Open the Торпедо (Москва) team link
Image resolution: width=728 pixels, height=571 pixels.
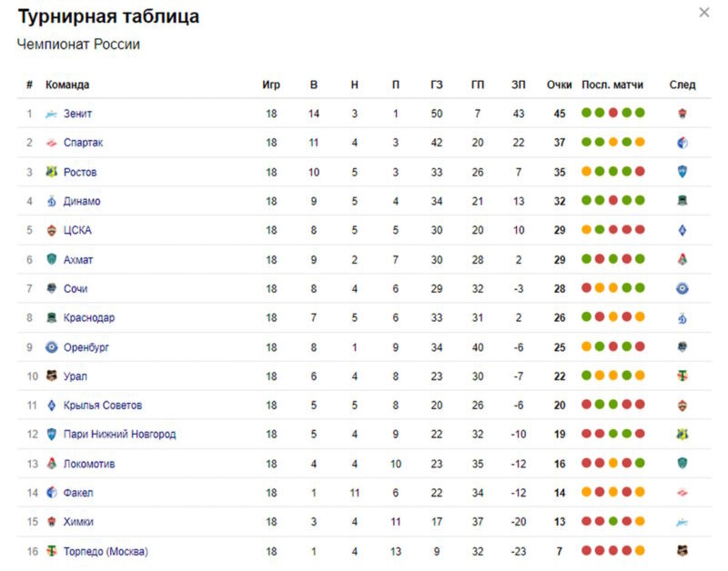(x=106, y=552)
